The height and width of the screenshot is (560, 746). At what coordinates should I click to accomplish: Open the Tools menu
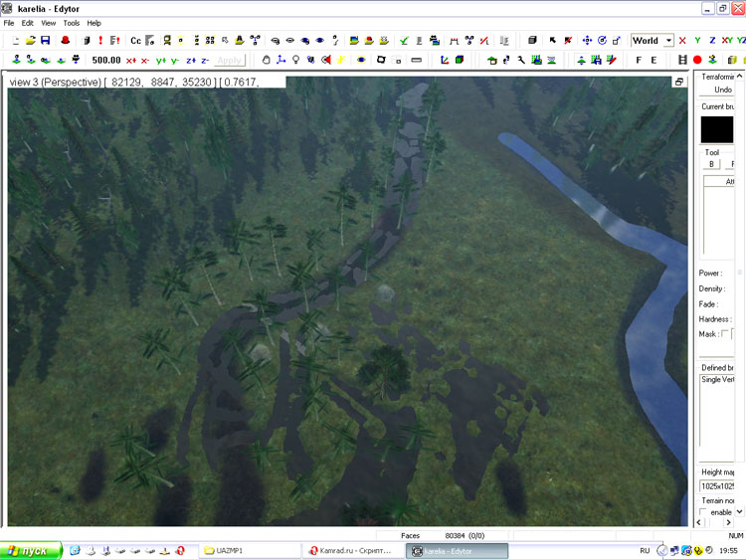[x=71, y=23]
